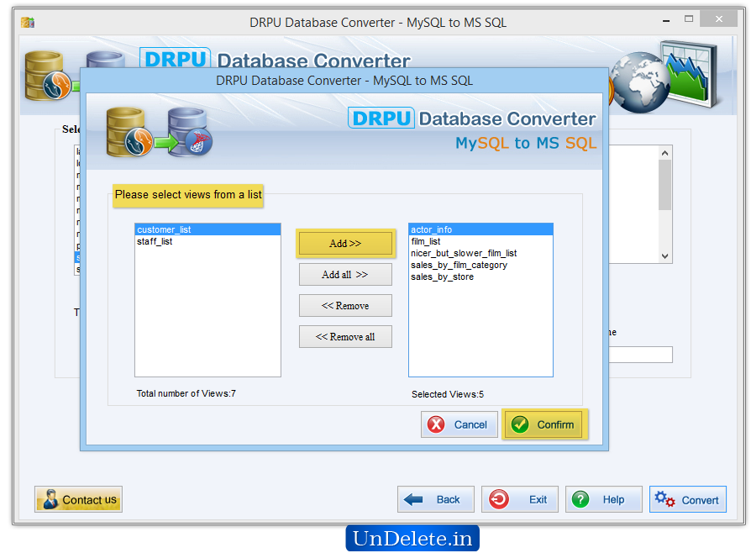This screenshot has width=756, height=553.
Task: Click the MS SQL database icon in dialog header
Action: click(190, 132)
